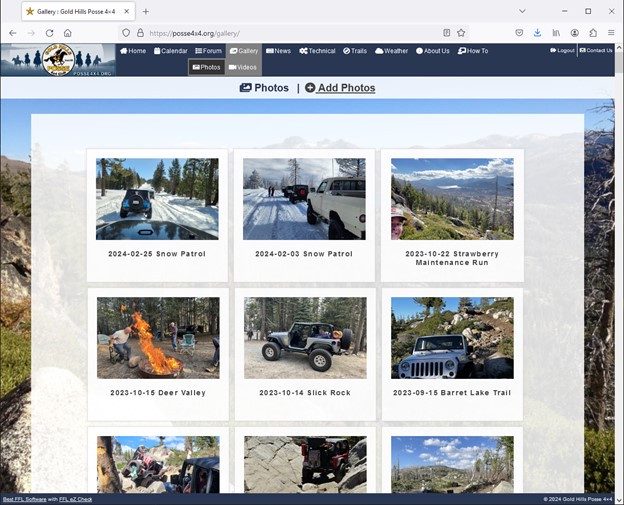Viewport: 624px width, 505px height.
Task: Click the padlock site security icon
Action: (x=140, y=33)
